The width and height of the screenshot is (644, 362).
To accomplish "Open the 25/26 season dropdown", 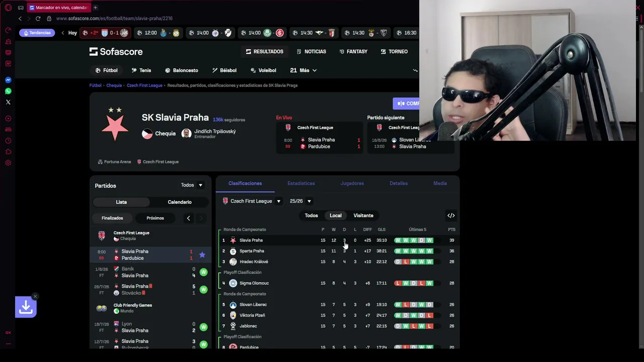I will click(300, 201).
